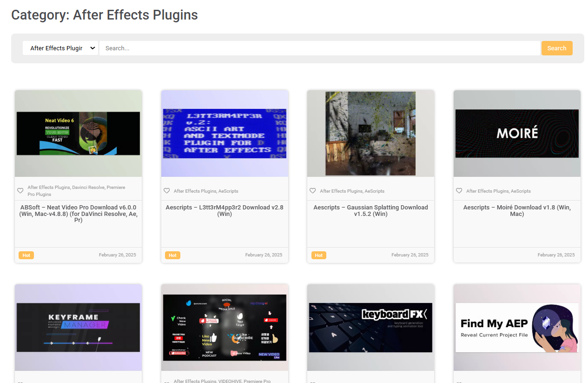Click February 26, 2025 date on Neat Video card
This screenshot has width=588, height=383.
[118, 255]
